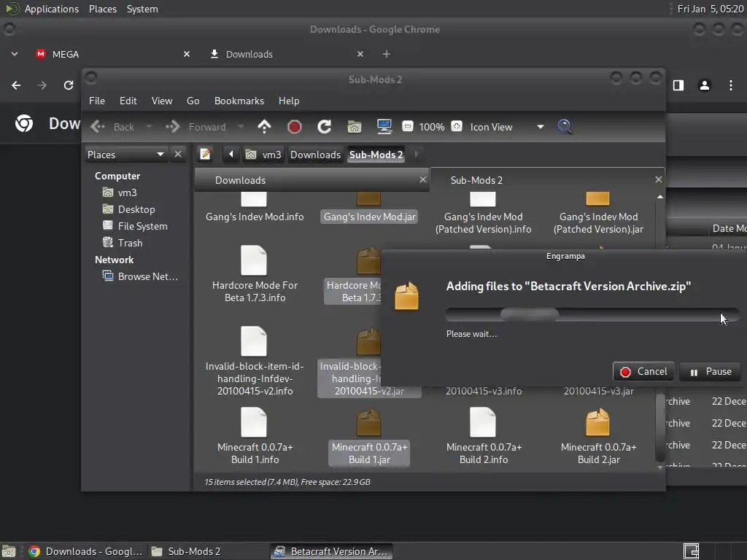Switch to Betacraft Version Archive taskbar item
This screenshot has width=747, height=560.
(332, 551)
